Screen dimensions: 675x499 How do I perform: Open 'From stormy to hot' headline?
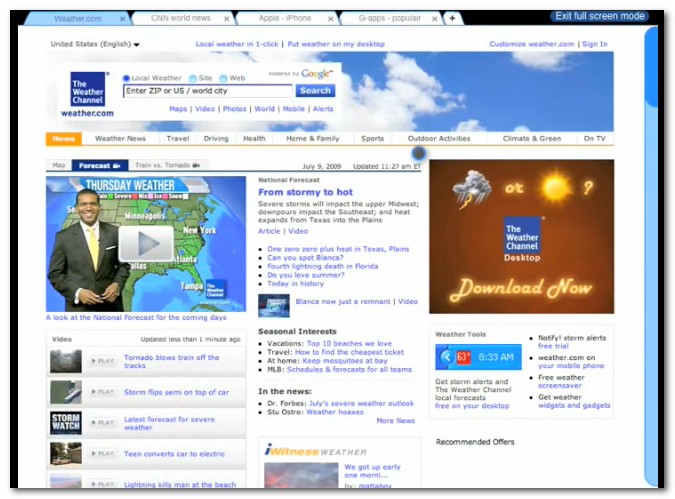pyautogui.click(x=305, y=192)
